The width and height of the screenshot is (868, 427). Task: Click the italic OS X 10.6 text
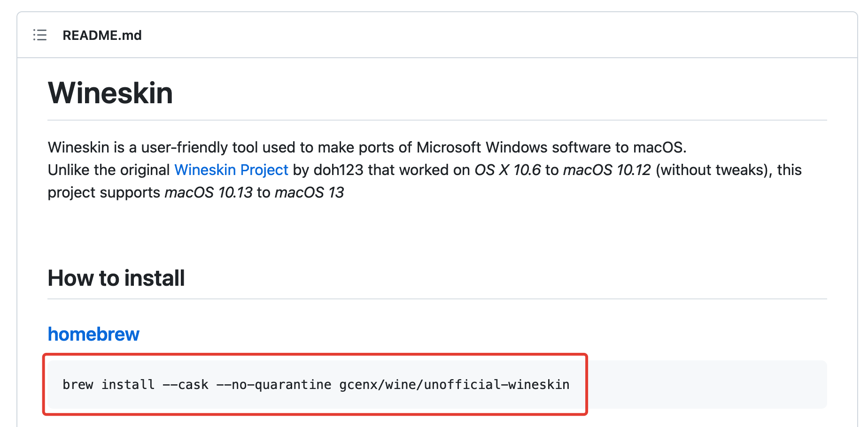pyautogui.click(x=507, y=170)
